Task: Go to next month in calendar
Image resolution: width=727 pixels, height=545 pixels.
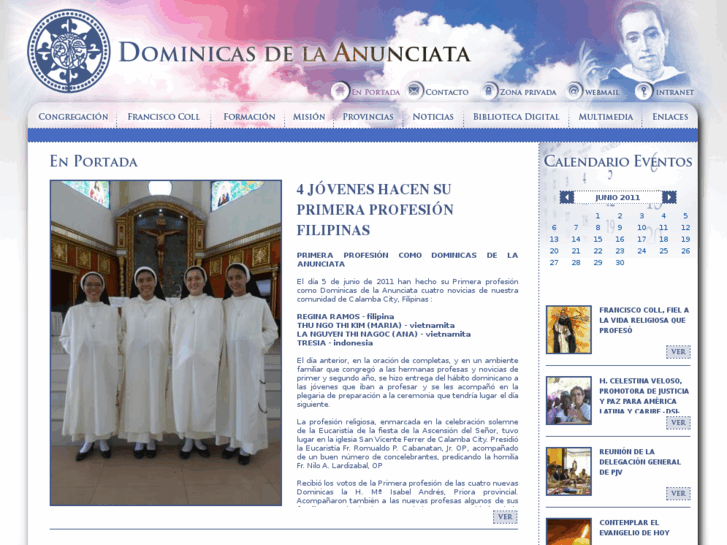Action: (x=669, y=197)
